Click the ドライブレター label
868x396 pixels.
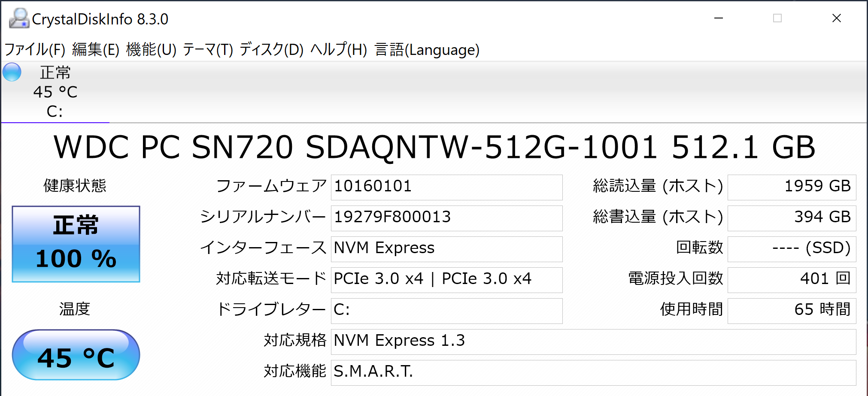271,310
